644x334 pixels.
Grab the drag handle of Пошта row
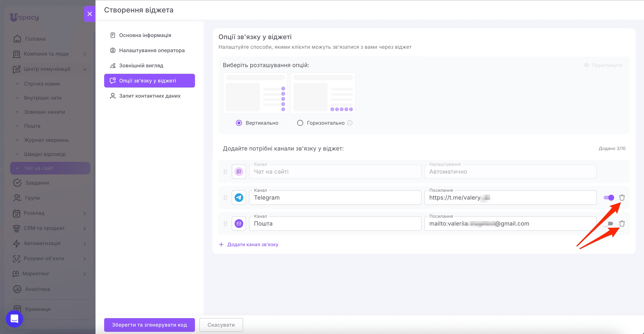tap(225, 224)
